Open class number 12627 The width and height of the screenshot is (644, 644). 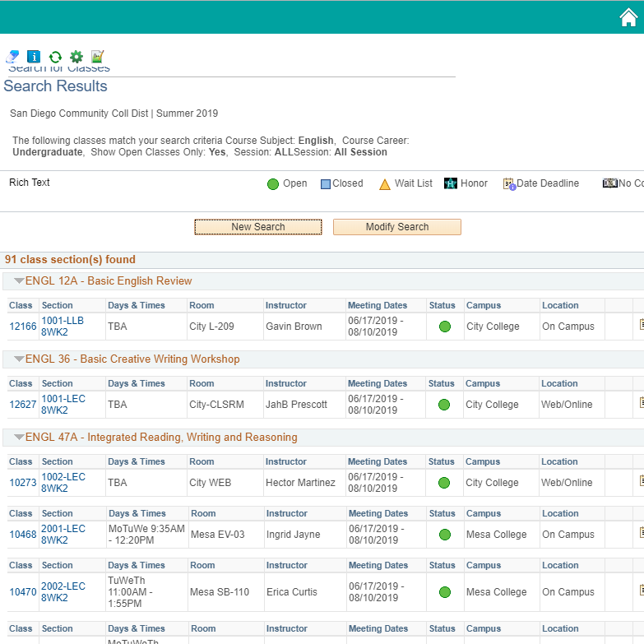pos(23,405)
